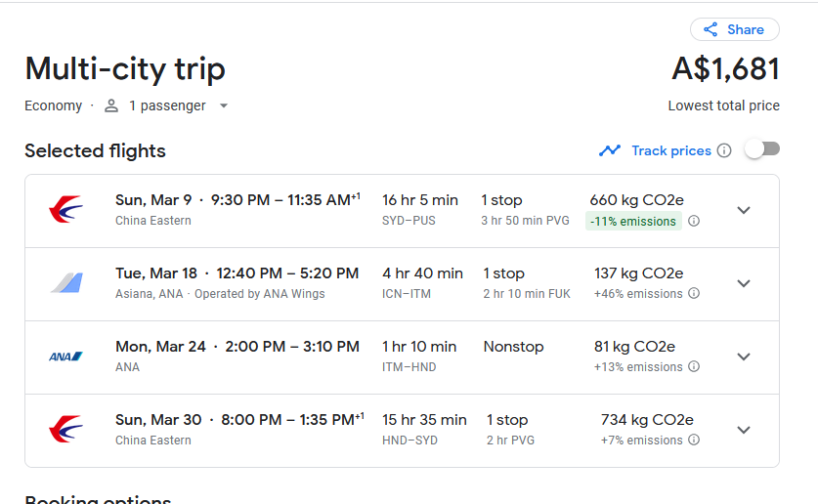Click the ANA airline logo
This screenshot has height=504, width=818.
(66, 357)
